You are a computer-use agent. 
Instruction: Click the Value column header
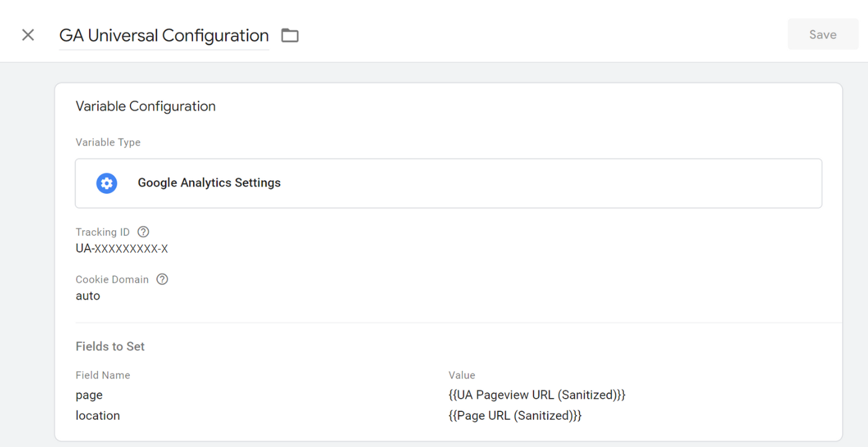pyautogui.click(x=462, y=375)
